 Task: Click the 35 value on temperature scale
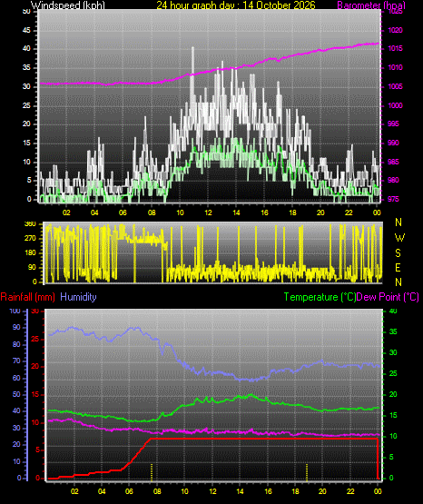coord(393,331)
